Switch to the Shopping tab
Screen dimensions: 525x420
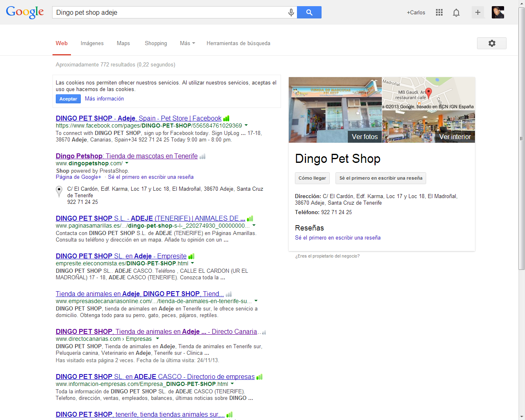click(156, 43)
